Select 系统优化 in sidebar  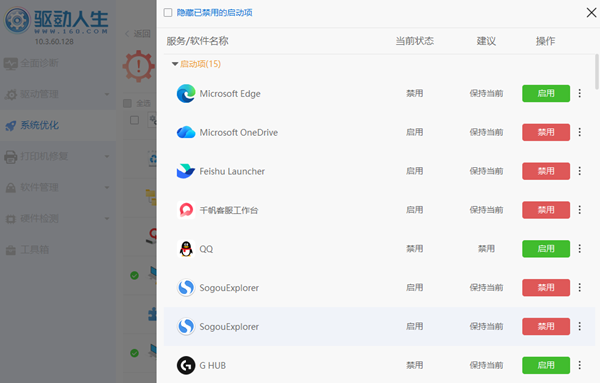(58, 125)
